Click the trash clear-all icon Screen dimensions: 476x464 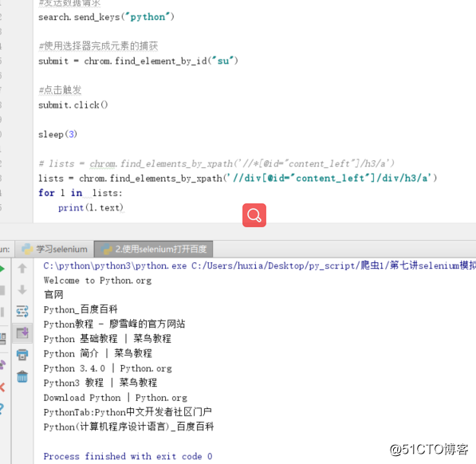point(22,376)
